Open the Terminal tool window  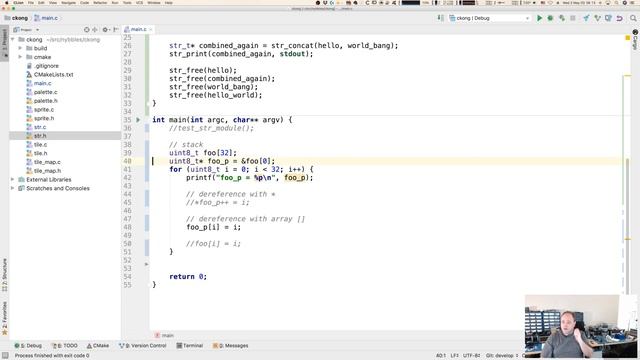189,346
